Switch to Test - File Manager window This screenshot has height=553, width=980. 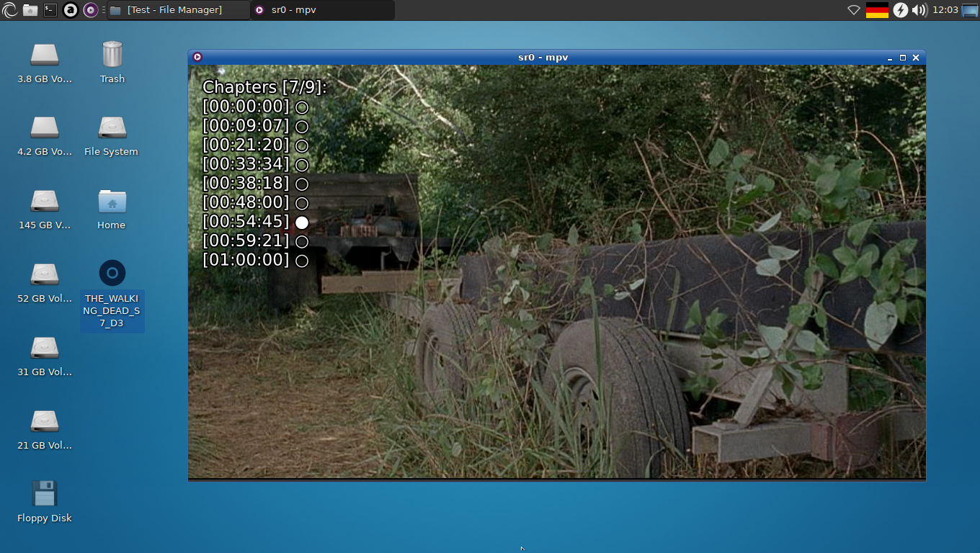(x=178, y=10)
